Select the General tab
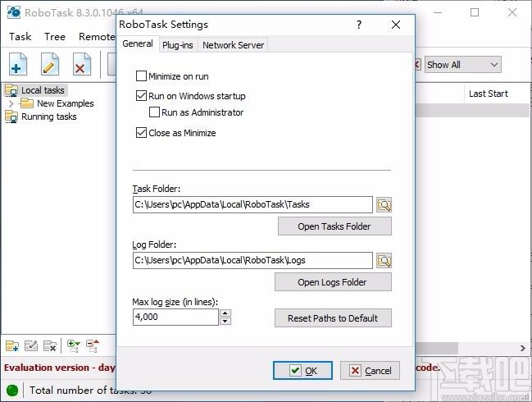This screenshot has width=532, height=402. click(138, 43)
